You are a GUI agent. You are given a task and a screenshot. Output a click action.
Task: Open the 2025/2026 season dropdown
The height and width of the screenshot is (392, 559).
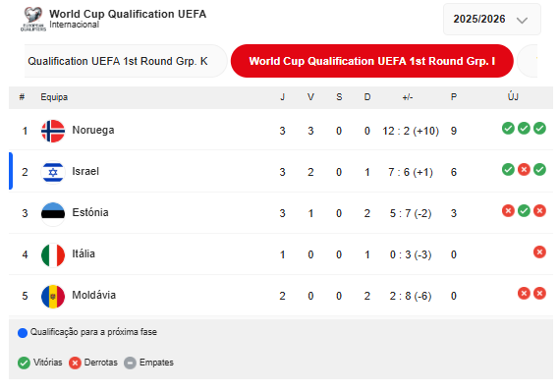click(491, 19)
